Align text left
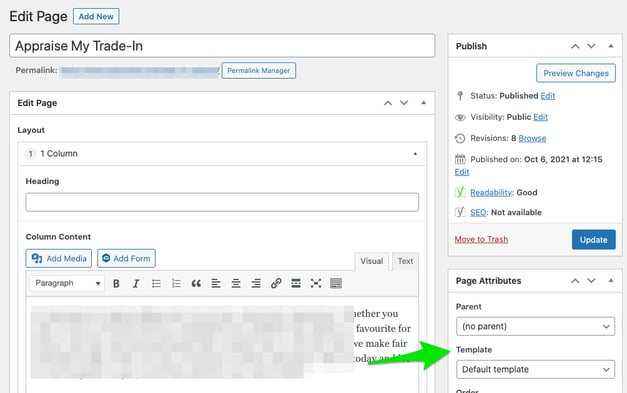This screenshot has height=393, width=627. click(x=216, y=283)
